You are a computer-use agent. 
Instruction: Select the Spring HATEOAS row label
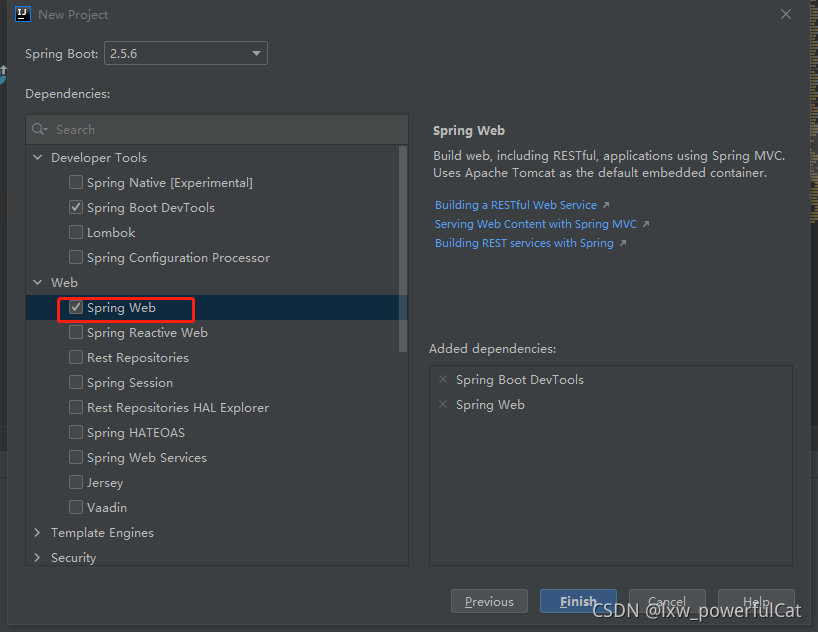pyautogui.click(x=136, y=433)
